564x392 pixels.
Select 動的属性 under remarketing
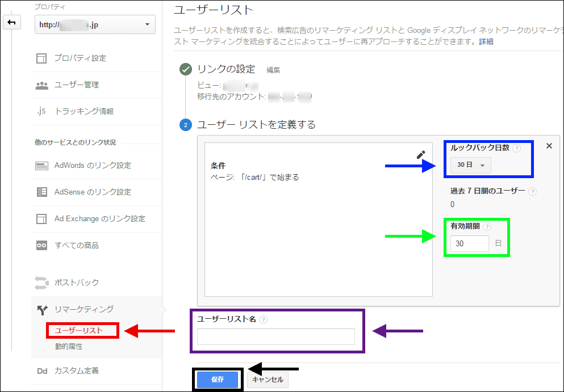(69, 347)
